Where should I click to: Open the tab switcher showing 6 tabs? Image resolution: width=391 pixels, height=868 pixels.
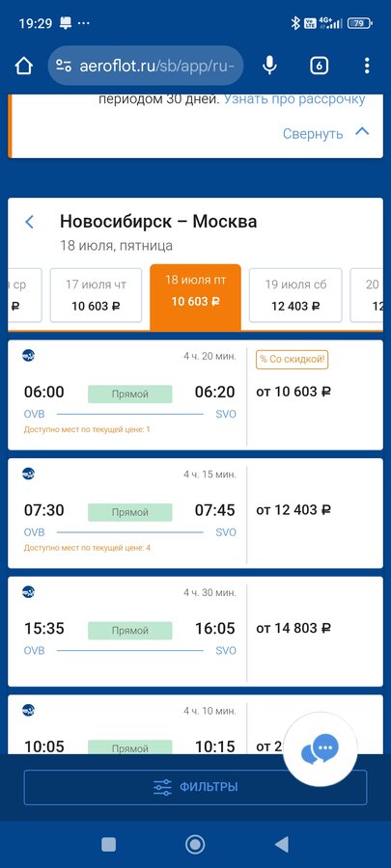(319, 66)
